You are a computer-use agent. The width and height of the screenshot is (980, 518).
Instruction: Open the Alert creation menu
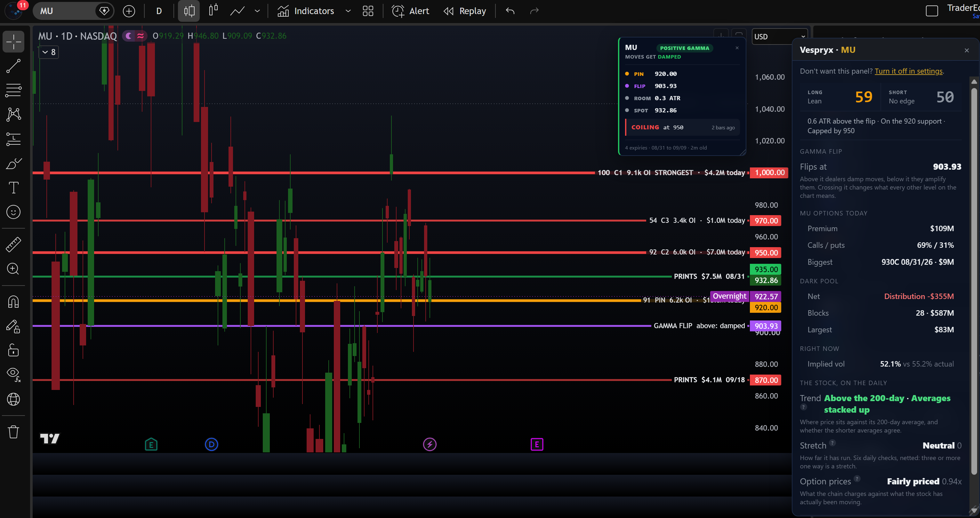[x=411, y=11]
